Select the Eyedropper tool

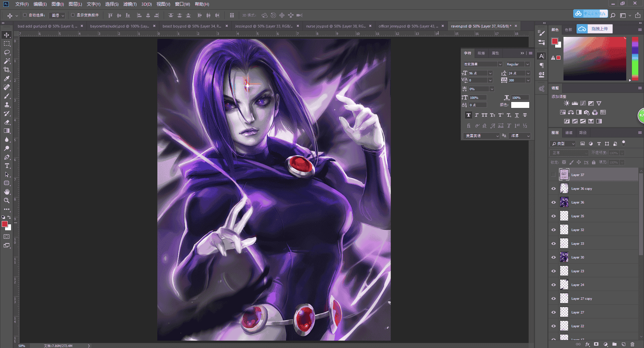(x=7, y=78)
